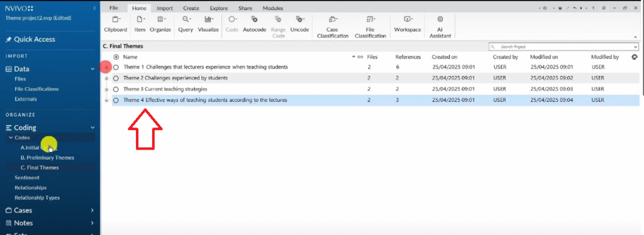The width and height of the screenshot is (644, 235).
Task: Switch to the Create ribbon tab
Action: [x=191, y=8]
